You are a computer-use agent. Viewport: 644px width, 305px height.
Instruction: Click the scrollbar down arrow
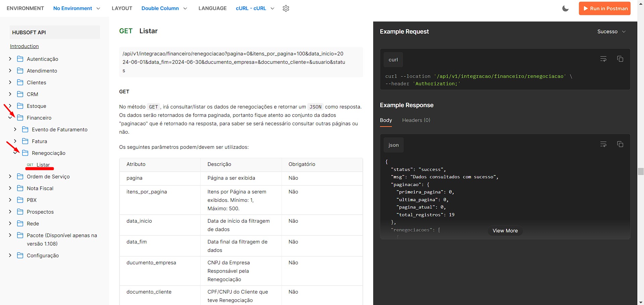pos(641,302)
